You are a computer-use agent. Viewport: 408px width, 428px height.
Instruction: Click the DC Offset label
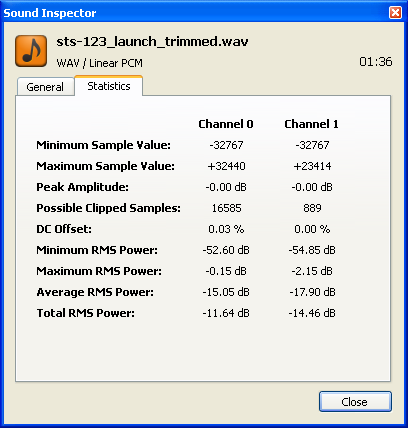[x=64, y=229]
